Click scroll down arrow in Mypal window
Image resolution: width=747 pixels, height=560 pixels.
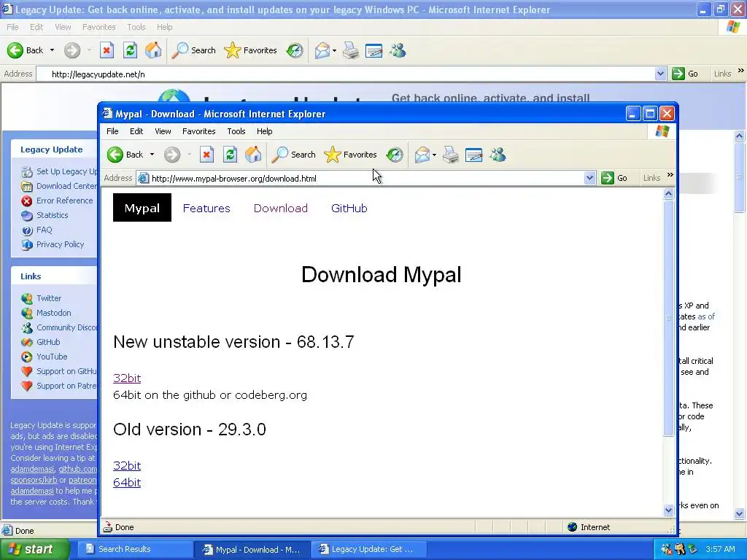tap(668, 510)
